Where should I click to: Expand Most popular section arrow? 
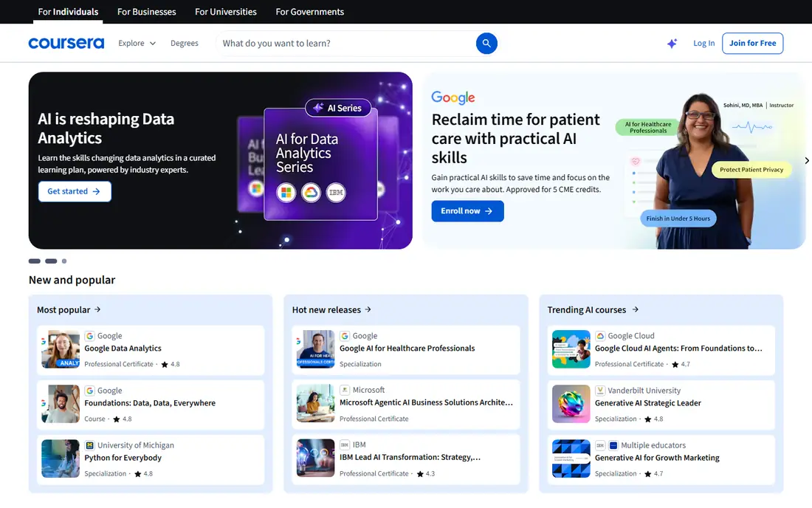pyautogui.click(x=97, y=309)
